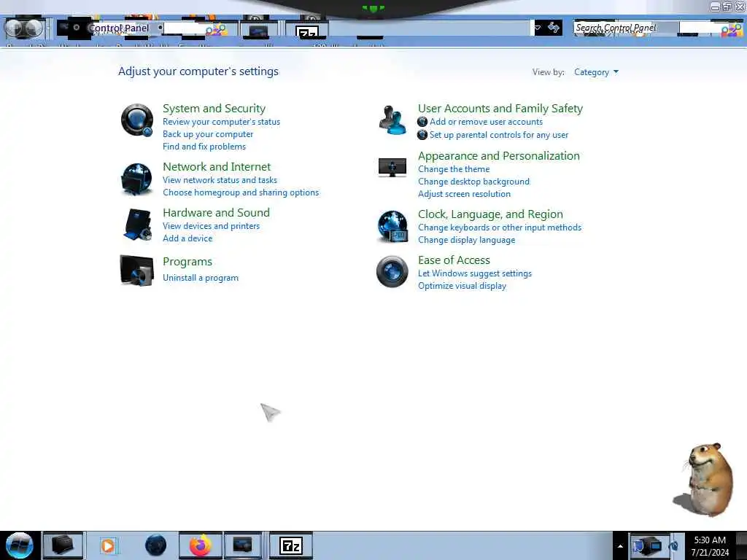Click the Control Panel breadcrumb in address bar
Image resolution: width=747 pixels, height=560 pixels.
(119, 28)
